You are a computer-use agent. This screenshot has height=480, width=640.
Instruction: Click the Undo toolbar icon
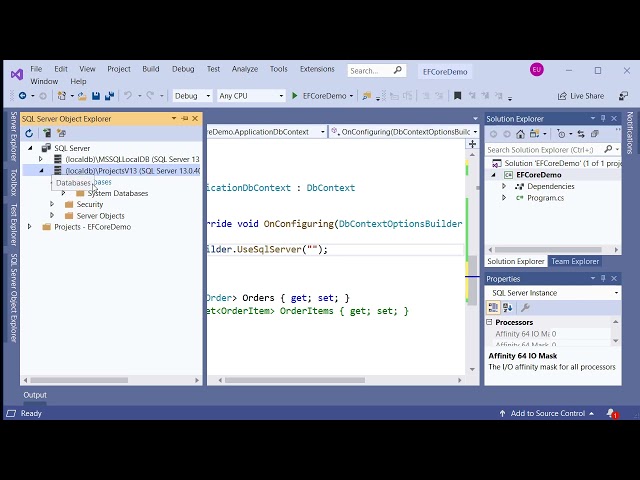click(128, 96)
